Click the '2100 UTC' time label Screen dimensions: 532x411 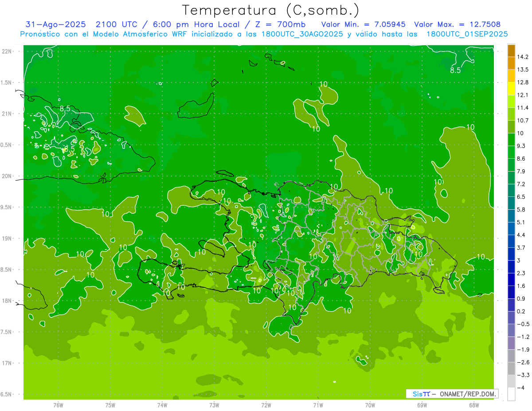pos(116,24)
